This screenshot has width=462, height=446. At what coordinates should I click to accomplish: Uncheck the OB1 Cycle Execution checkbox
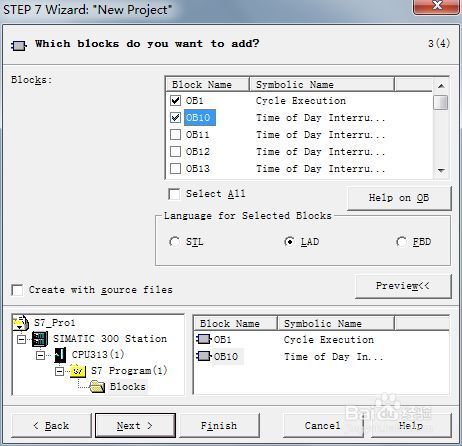click(175, 100)
